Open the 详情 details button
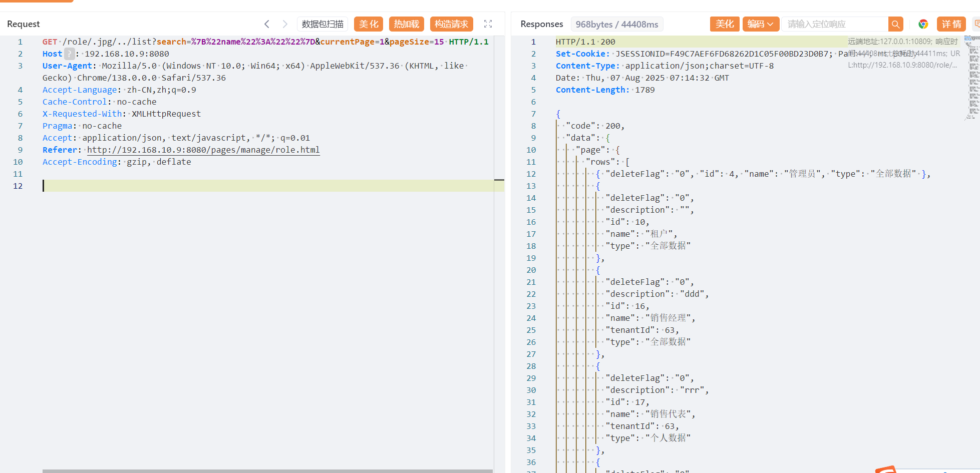 pyautogui.click(x=951, y=24)
